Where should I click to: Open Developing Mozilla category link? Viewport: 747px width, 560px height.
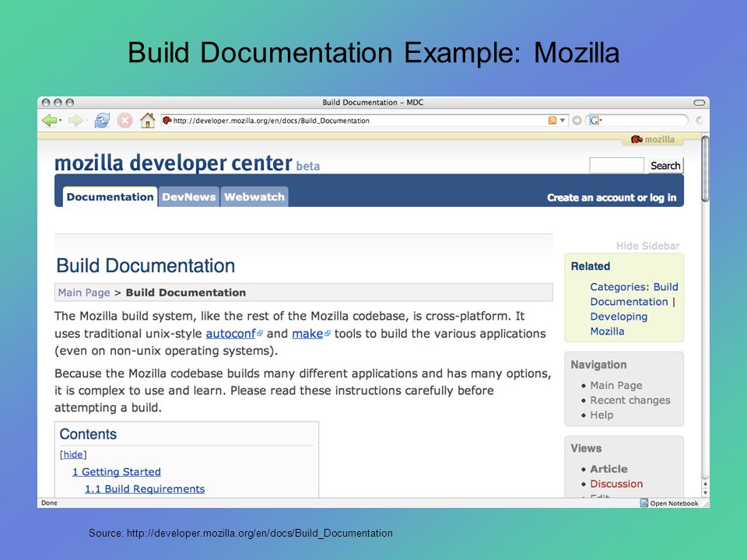[619, 324]
